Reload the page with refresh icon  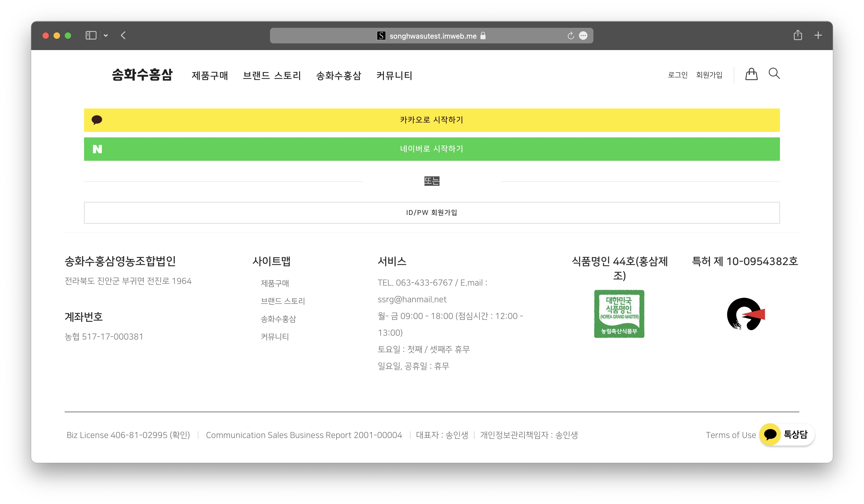[571, 36]
